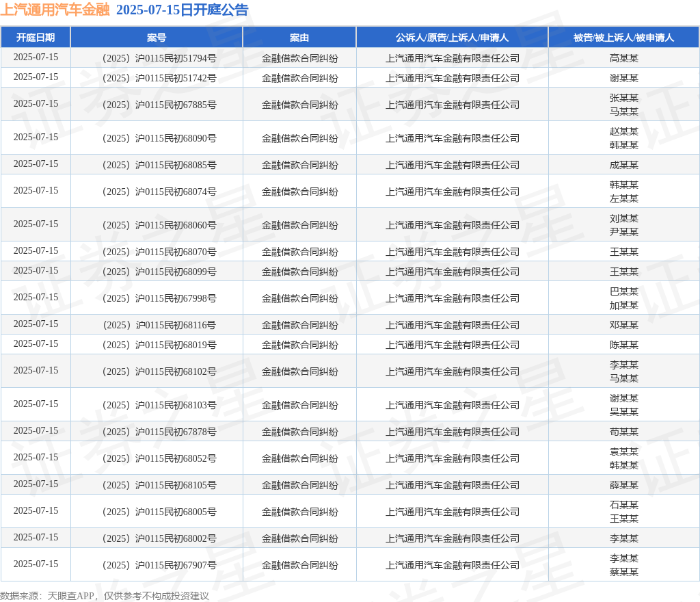Select defendant 刘某某
The height and width of the screenshot is (602, 700).
click(624, 218)
